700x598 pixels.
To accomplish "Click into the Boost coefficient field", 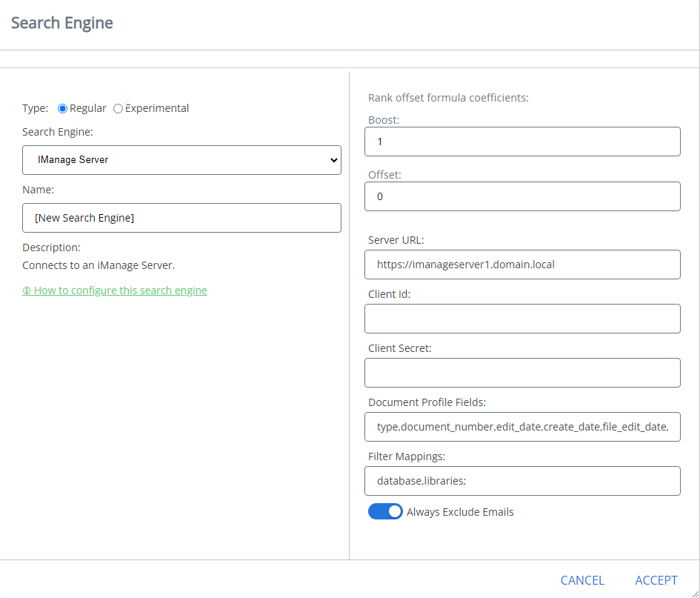I will [522, 142].
